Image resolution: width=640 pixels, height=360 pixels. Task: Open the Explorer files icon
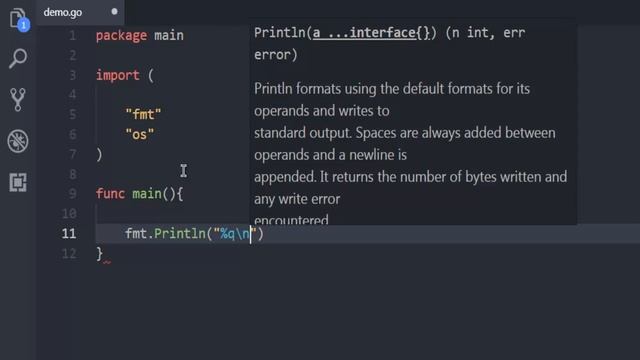point(18,18)
